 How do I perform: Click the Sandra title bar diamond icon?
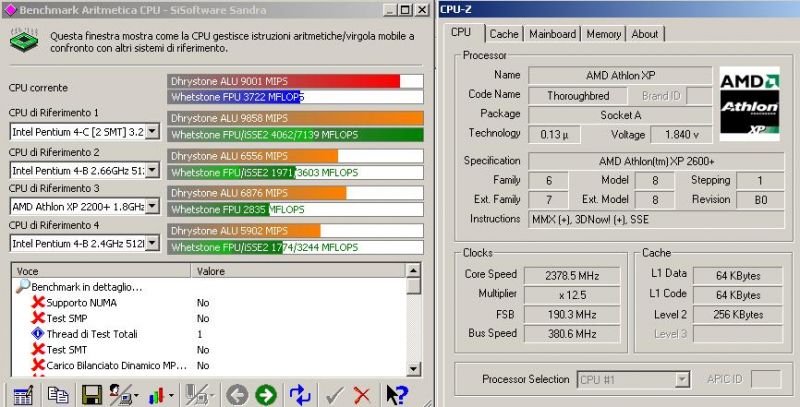[x=10, y=10]
